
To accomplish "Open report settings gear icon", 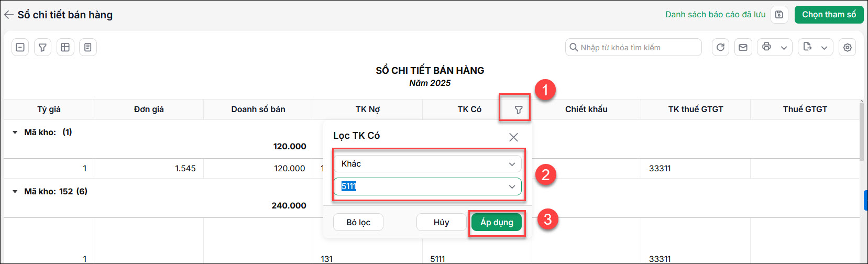I will tap(847, 47).
